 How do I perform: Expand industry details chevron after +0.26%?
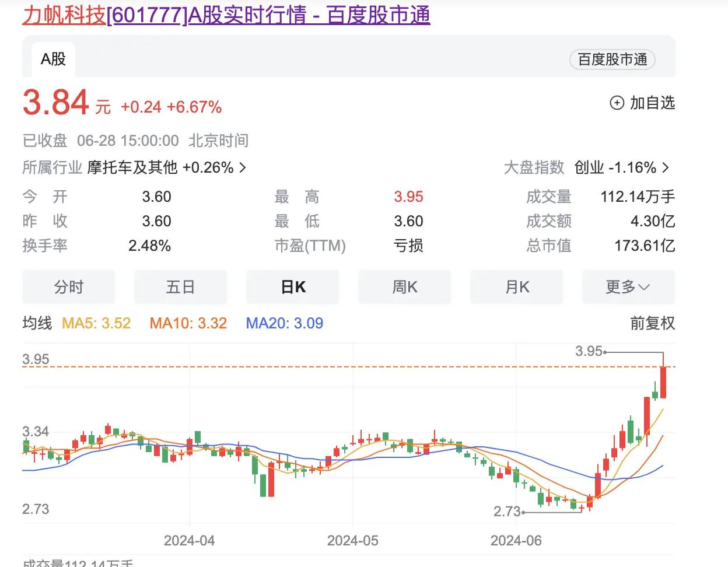click(x=243, y=168)
